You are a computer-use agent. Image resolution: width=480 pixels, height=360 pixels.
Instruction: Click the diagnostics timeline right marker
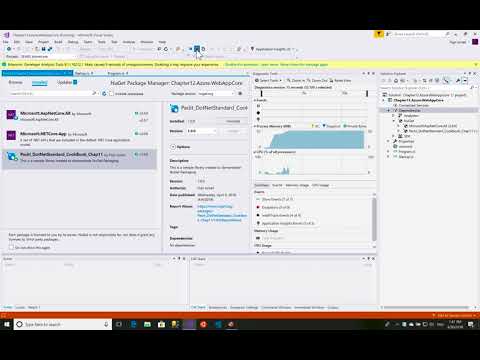coord(367,94)
